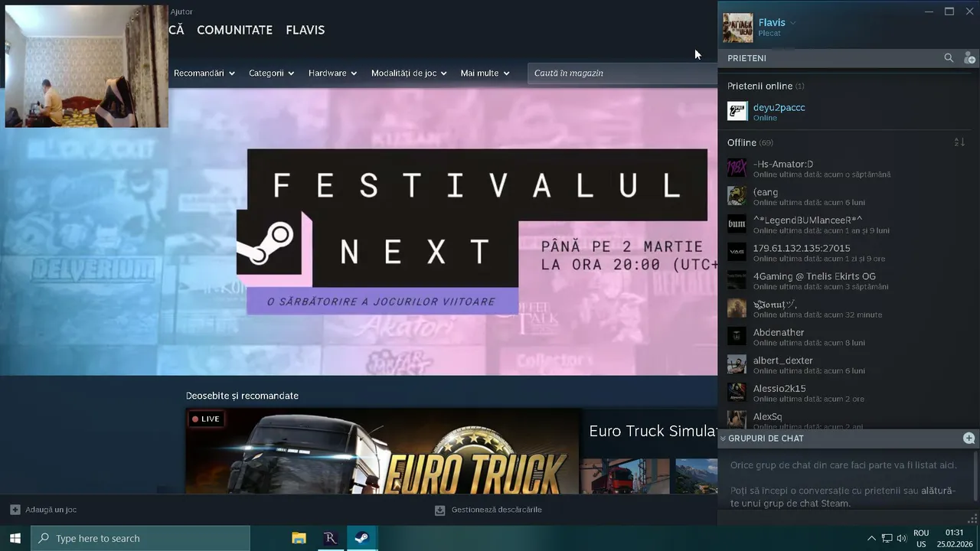Select friend name ^*LegendBUMlanceeR*^
The height and width of the screenshot is (551, 980).
pos(808,220)
